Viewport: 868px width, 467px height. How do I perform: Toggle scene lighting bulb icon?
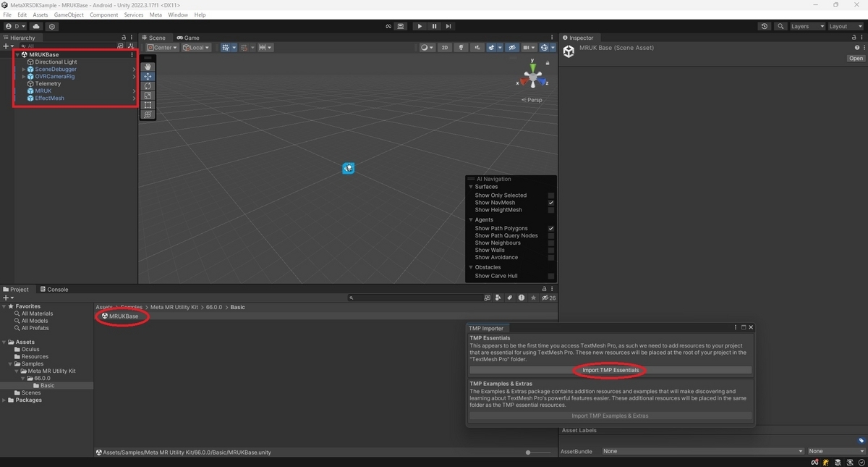[461, 48]
